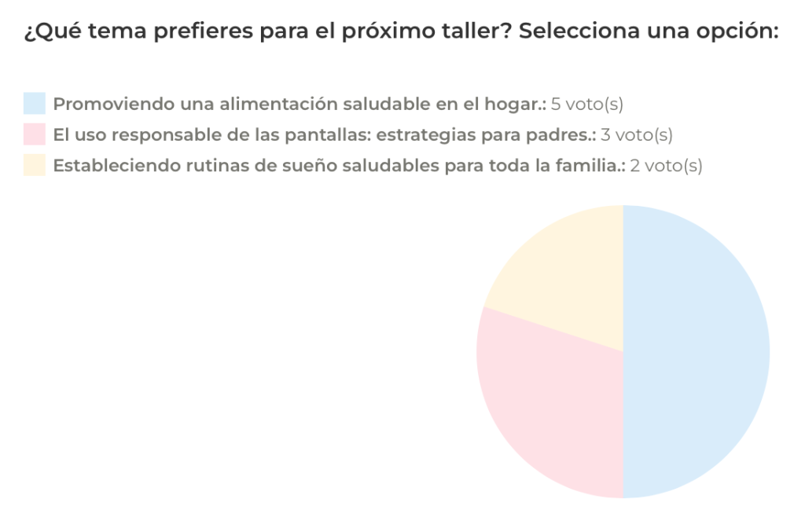The height and width of the screenshot is (532, 805).
Task: Click 'en el hogar' in the first legend entry
Action: pos(500,104)
